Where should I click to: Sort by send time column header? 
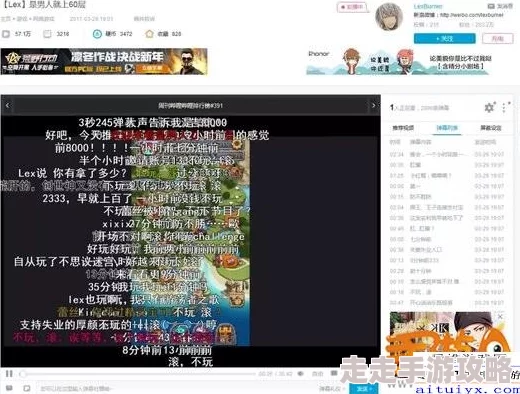click(485, 142)
